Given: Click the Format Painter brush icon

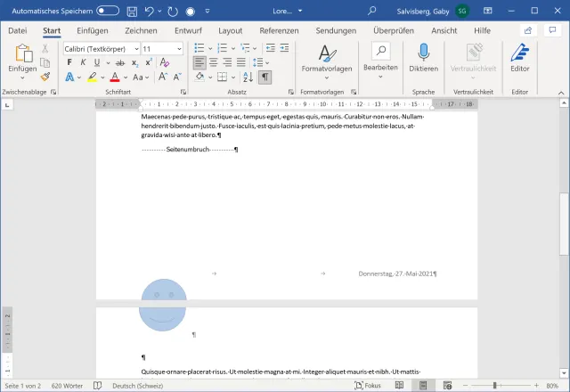Looking at the screenshot, I should (x=45, y=77).
